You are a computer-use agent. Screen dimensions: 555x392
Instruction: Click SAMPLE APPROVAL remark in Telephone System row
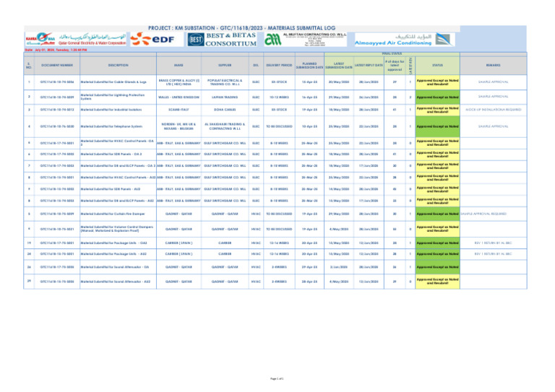[494, 126]
